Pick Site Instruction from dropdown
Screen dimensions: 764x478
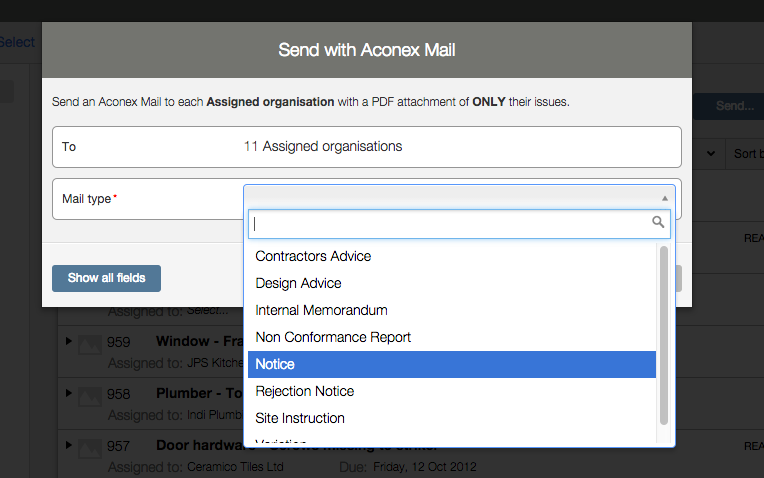pyautogui.click(x=452, y=418)
